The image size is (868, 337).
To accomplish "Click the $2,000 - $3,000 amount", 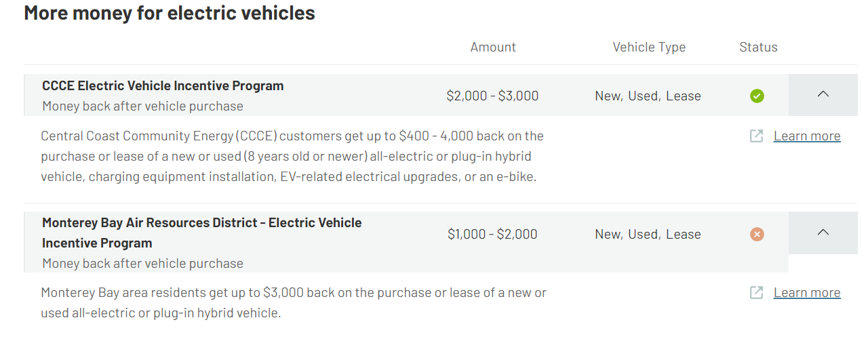I will [492, 96].
